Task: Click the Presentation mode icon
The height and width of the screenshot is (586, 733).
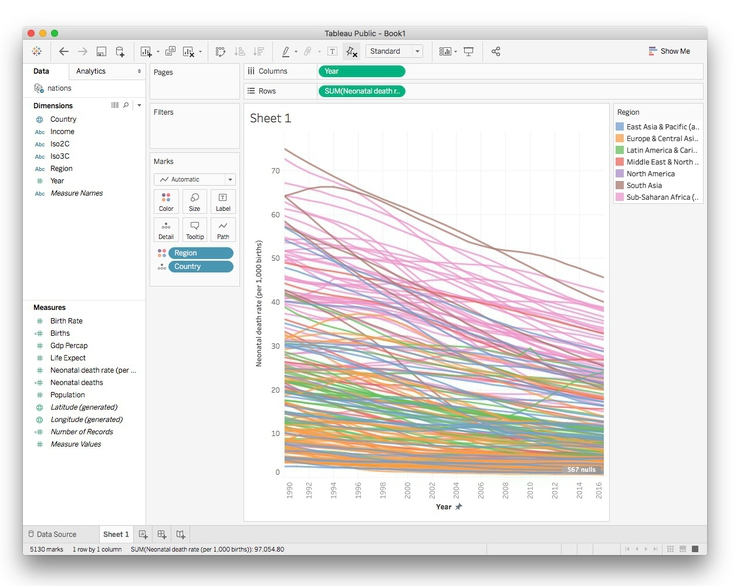Action: click(x=468, y=51)
